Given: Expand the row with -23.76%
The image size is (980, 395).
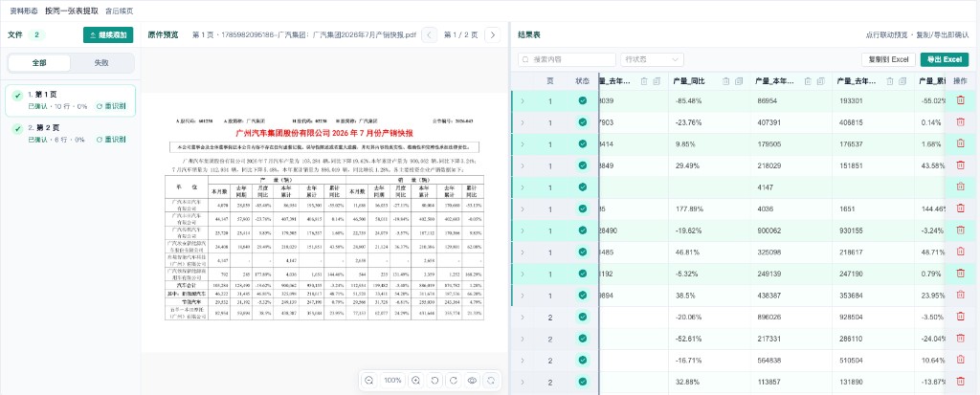Looking at the screenshot, I should click(x=523, y=122).
